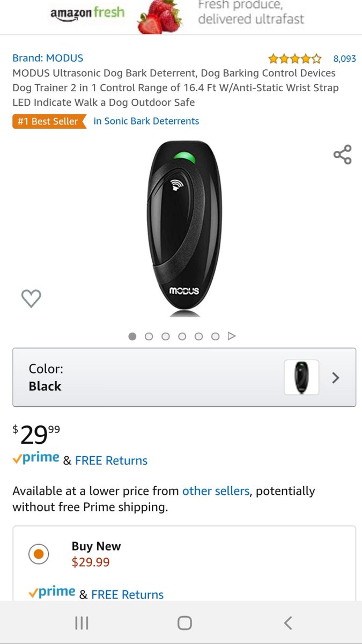Tap the chevron on color selector

336,378
